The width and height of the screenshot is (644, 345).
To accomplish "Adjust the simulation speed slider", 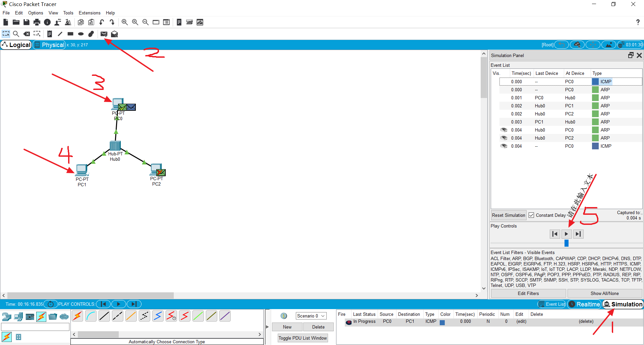I will pyautogui.click(x=566, y=243).
